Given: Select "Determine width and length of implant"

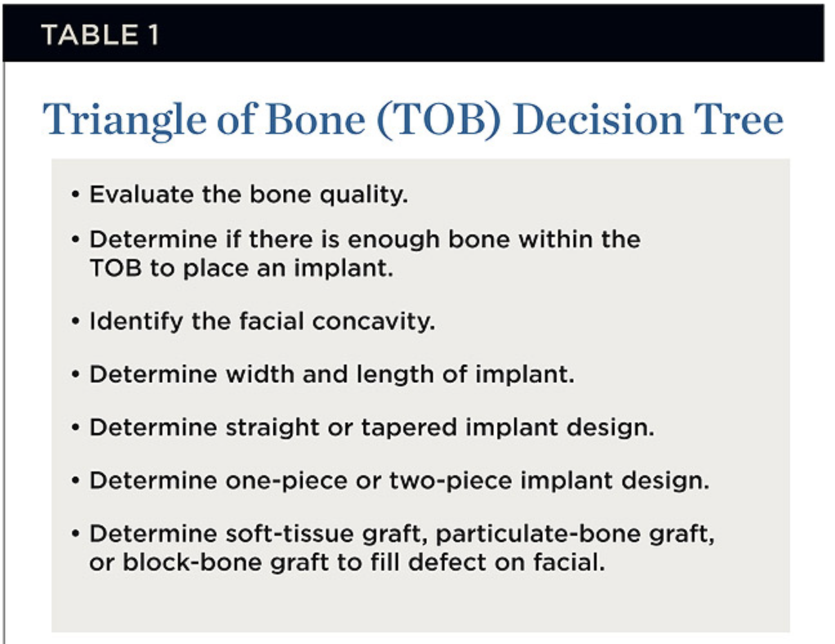Looking at the screenshot, I should 331,374.
